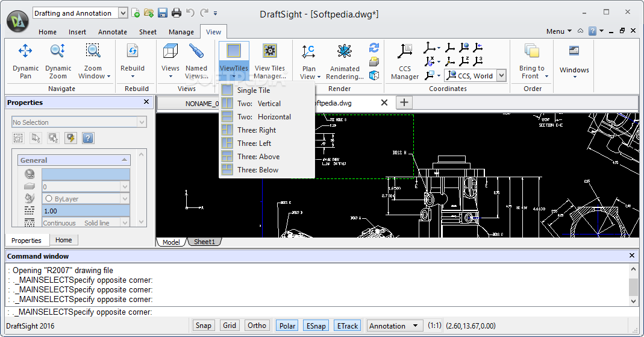This screenshot has width=644, height=337.
Task: Switch to the Insert ribbon tab
Action: 77,31
